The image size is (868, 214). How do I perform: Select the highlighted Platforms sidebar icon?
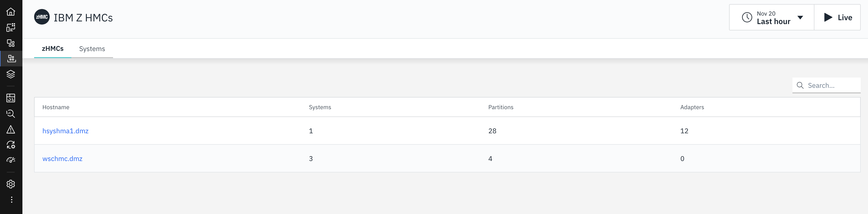(11, 59)
